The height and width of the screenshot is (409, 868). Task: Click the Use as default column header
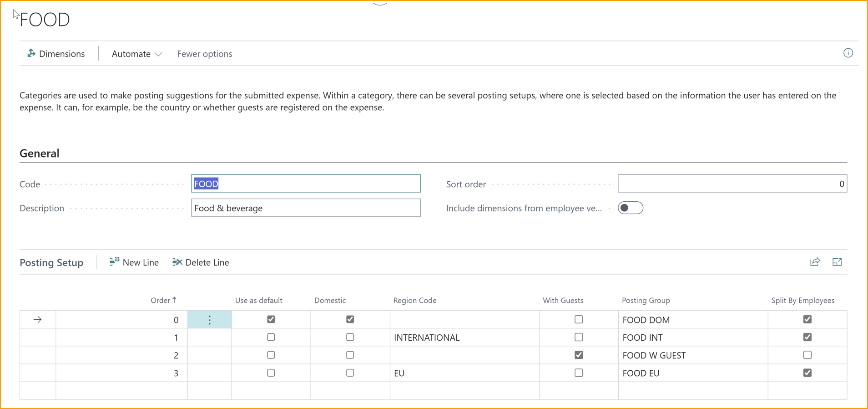[258, 300]
